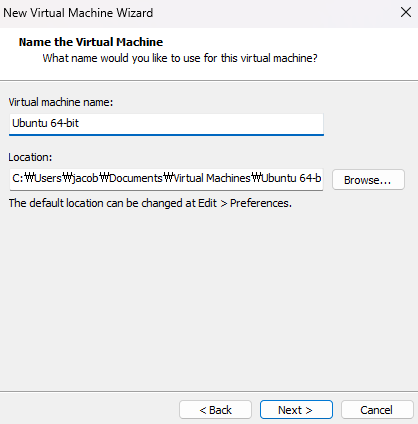Proceed with the Next > button
The height and width of the screenshot is (424, 418).
[x=296, y=410]
